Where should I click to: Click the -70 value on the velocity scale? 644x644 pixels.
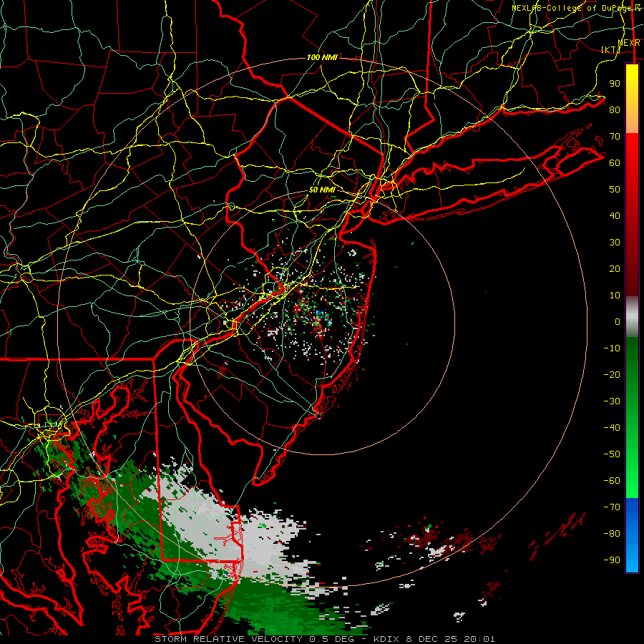(612, 507)
